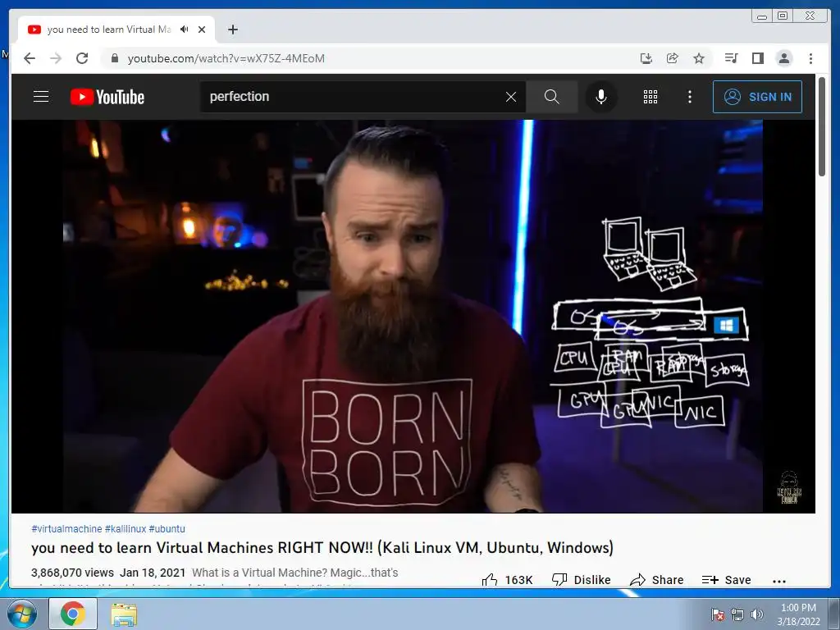840x630 pixels.
Task: Go forward with the browser forward arrow
Action: click(x=56, y=58)
